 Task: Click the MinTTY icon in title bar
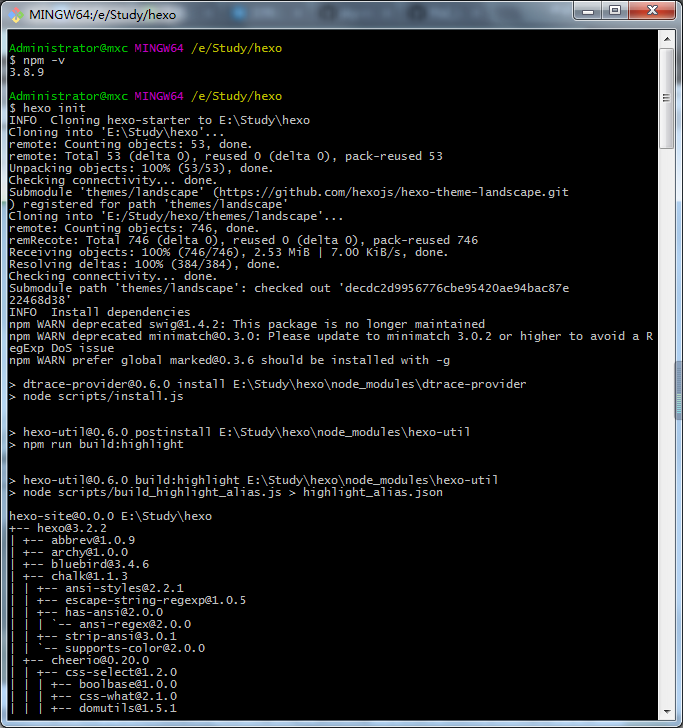[16, 13]
